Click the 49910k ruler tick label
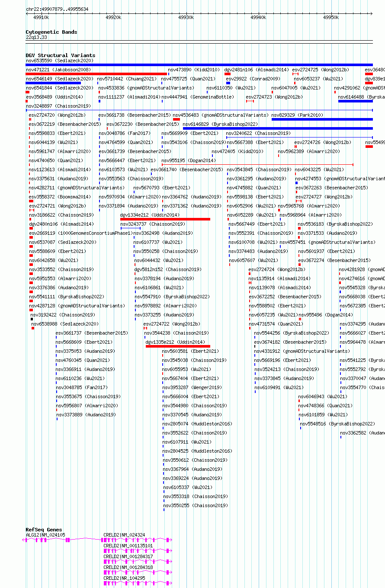This screenshot has width=385, height=588. click(41, 17)
